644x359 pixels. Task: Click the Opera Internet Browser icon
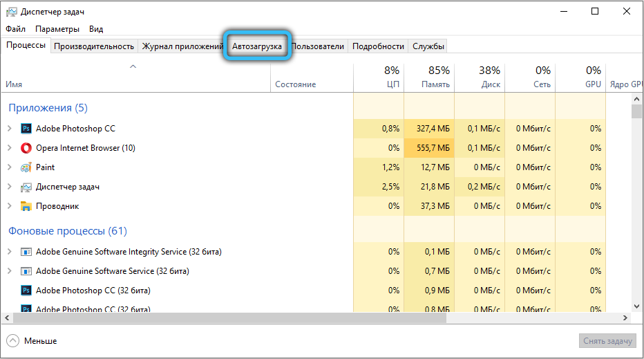(x=26, y=148)
